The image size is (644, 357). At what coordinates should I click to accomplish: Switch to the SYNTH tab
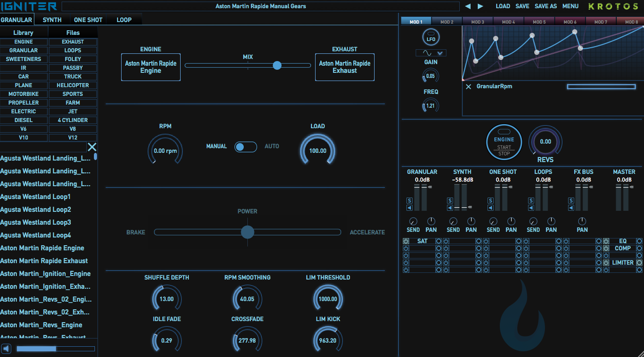52,20
